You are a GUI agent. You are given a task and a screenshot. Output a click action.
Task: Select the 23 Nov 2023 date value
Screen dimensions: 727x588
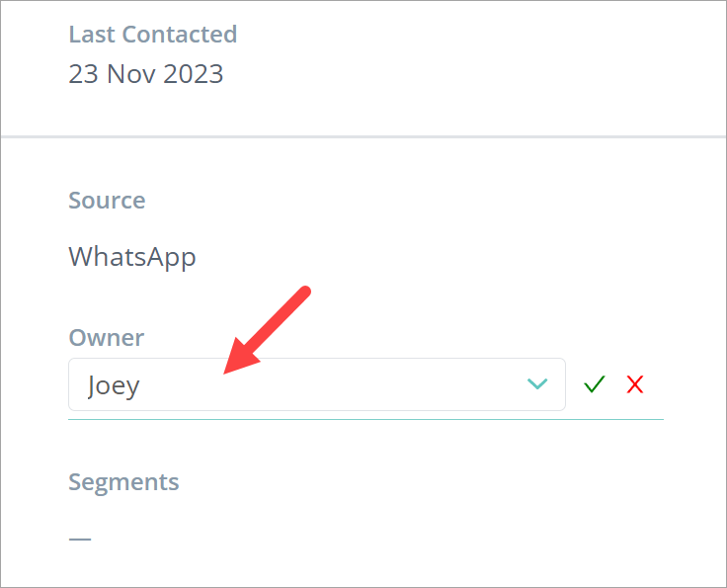145,74
